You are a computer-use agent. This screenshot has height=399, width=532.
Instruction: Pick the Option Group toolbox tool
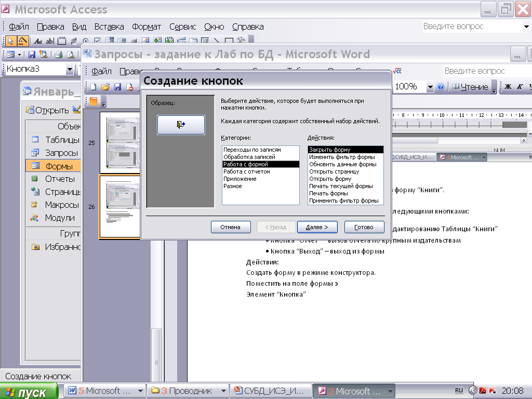[62, 42]
